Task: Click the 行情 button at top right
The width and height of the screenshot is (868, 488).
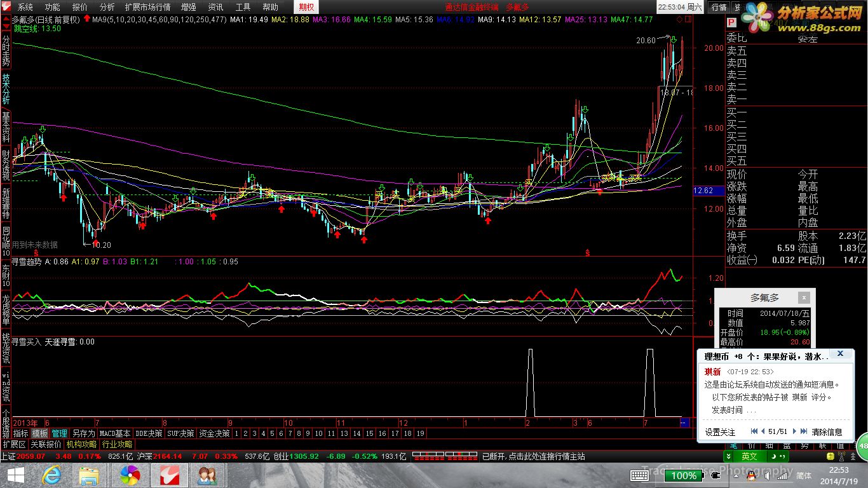Action: coord(719,7)
